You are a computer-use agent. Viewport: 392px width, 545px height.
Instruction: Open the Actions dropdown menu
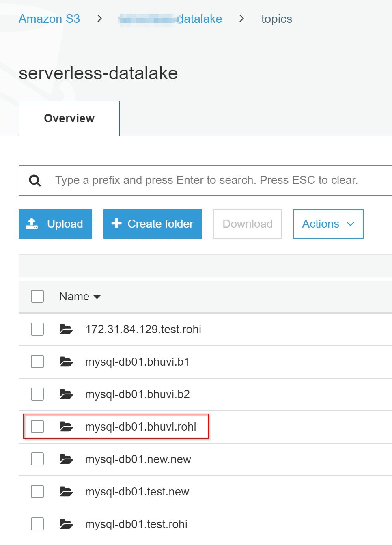328,224
